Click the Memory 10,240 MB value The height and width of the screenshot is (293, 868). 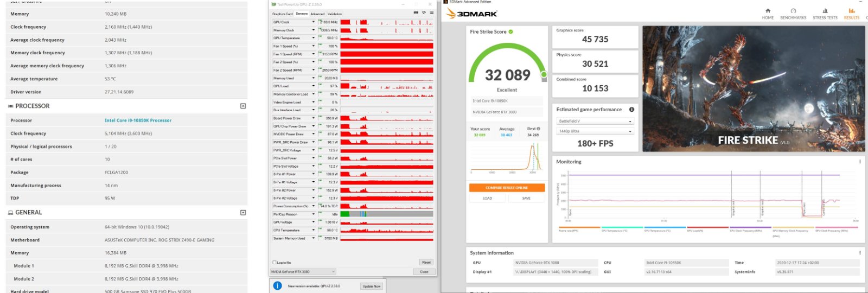[x=116, y=14]
